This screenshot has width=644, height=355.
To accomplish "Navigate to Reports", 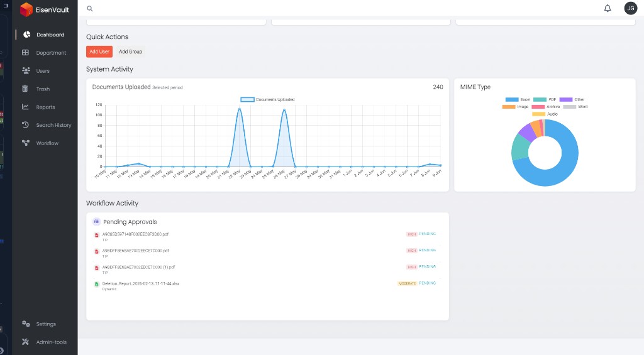I will click(45, 107).
